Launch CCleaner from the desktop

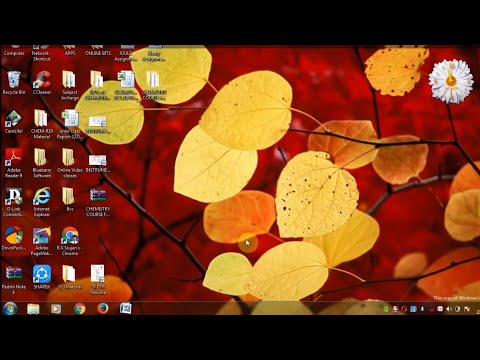click(x=42, y=83)
